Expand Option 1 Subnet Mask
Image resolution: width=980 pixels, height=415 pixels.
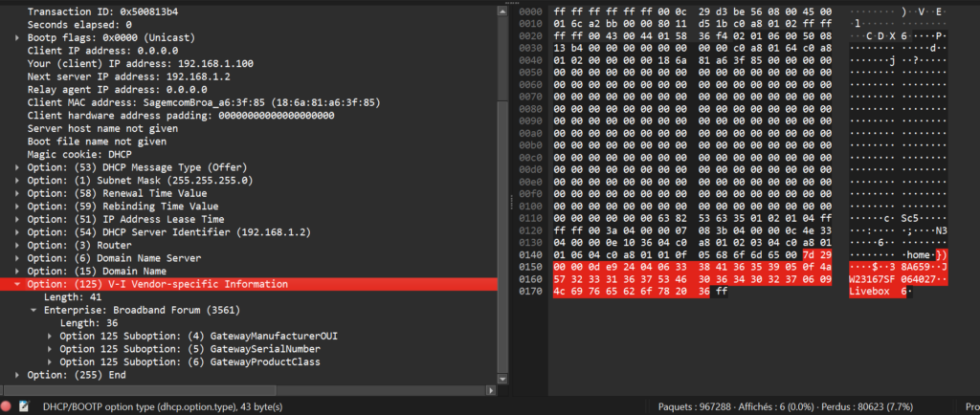tap(18, 180)
